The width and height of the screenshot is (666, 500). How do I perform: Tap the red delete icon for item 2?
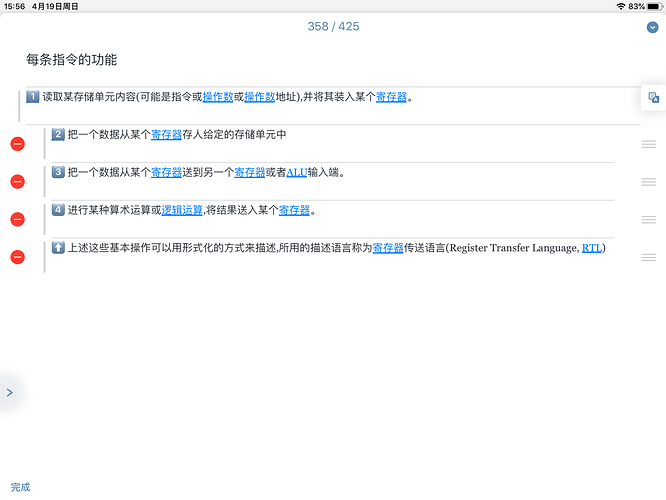click(17, 144)
